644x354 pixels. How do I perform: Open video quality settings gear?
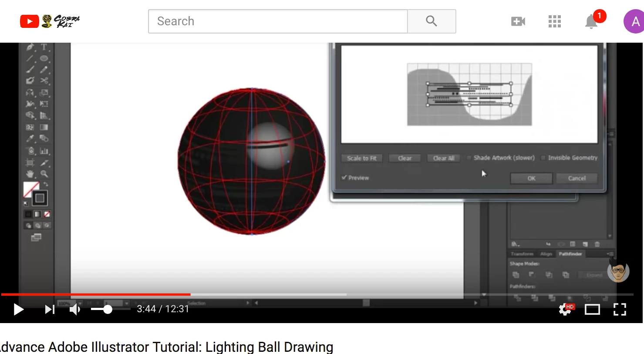[566, 309]
